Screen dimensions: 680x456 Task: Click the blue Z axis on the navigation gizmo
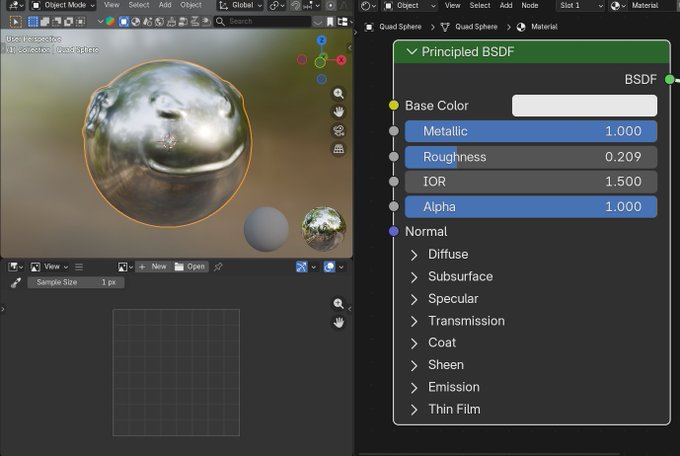321,40
